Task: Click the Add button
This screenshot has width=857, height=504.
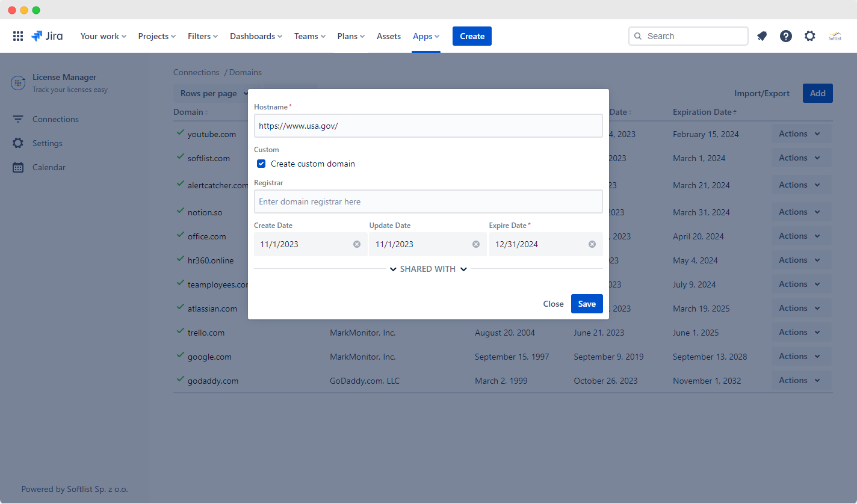Action: tap(818, 93)
